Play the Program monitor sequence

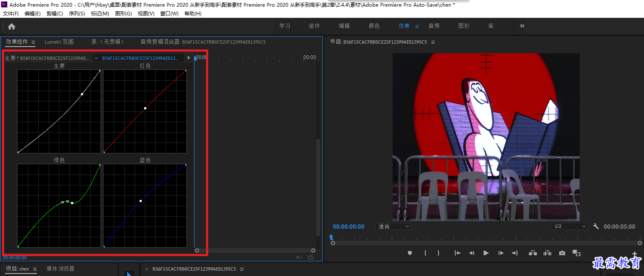pos(486,253)
